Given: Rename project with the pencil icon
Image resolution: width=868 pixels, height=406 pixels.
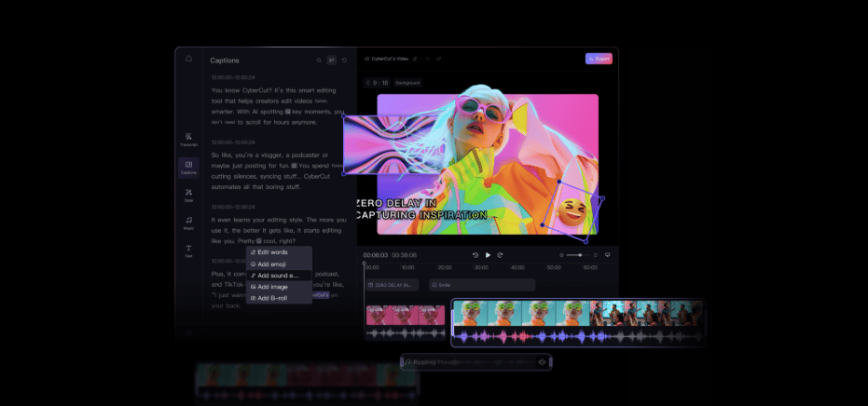Looking at the screenshot, I should click(x=415, y=59).
